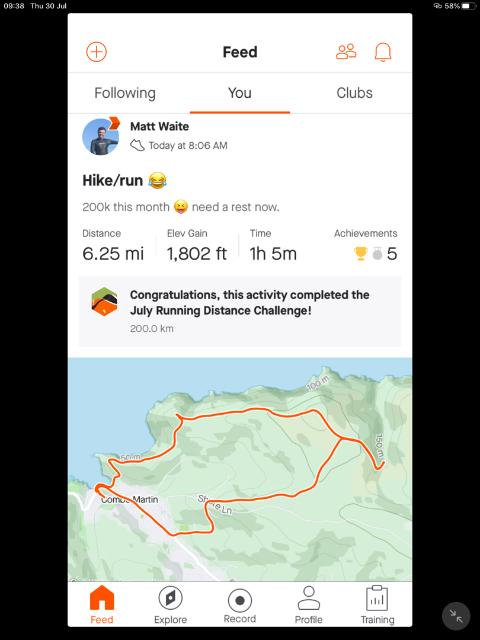The image size is (480, 640).
Task: Open the Training chart icon
Action: pos(377,598)
